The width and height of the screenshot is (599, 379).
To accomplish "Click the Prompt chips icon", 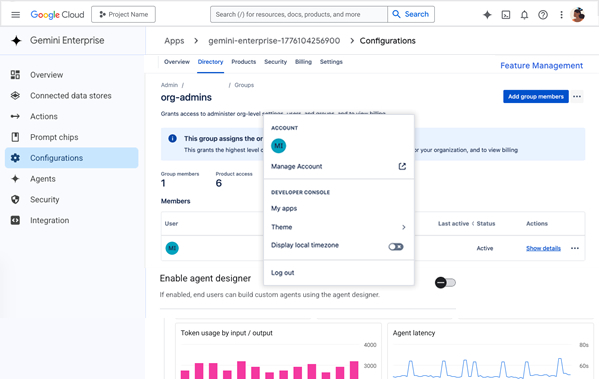I will tap(15, 137).
